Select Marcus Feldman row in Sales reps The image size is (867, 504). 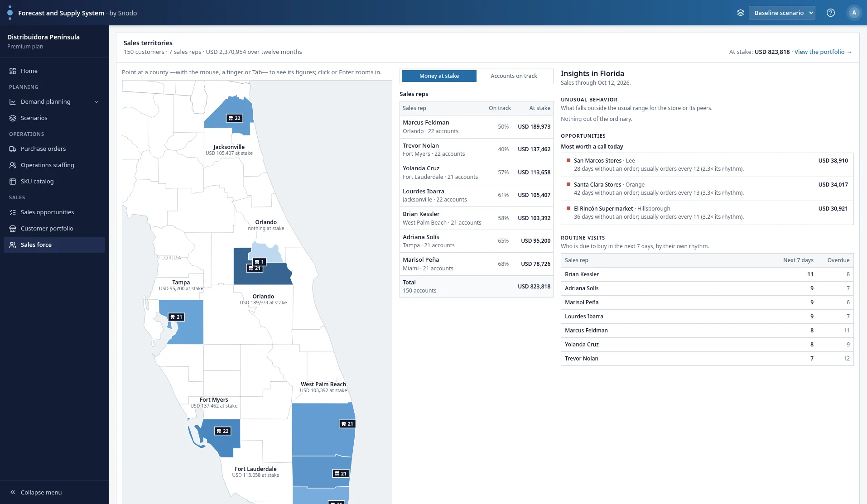point(477,127)
